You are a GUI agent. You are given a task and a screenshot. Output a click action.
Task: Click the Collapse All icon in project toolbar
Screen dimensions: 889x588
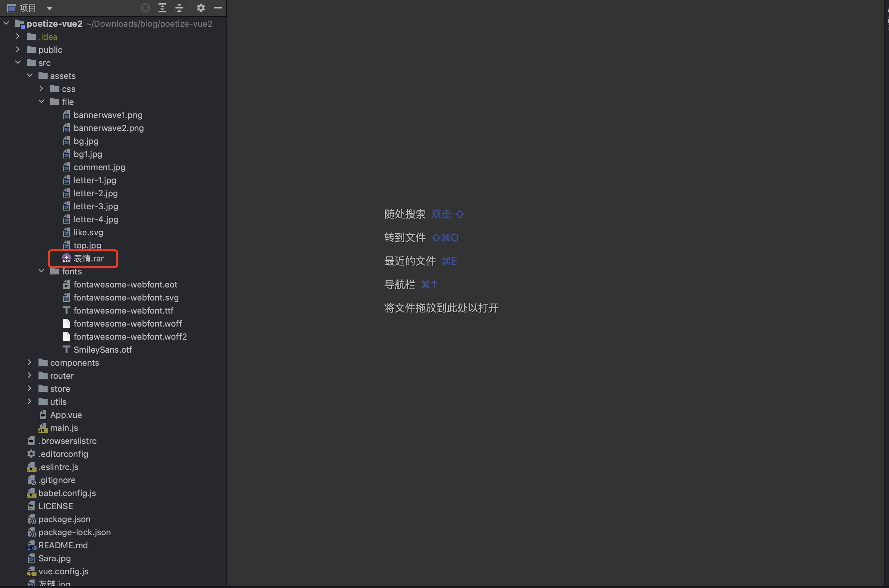[x=179, y=8]
